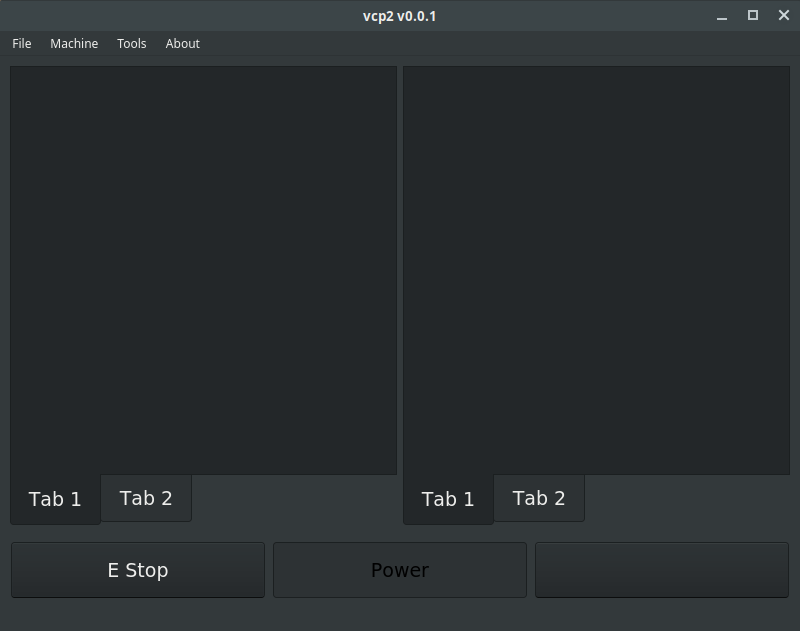
Task: Switch to Tab 2 in the right tab widget
Action: [x=539, y=498]
